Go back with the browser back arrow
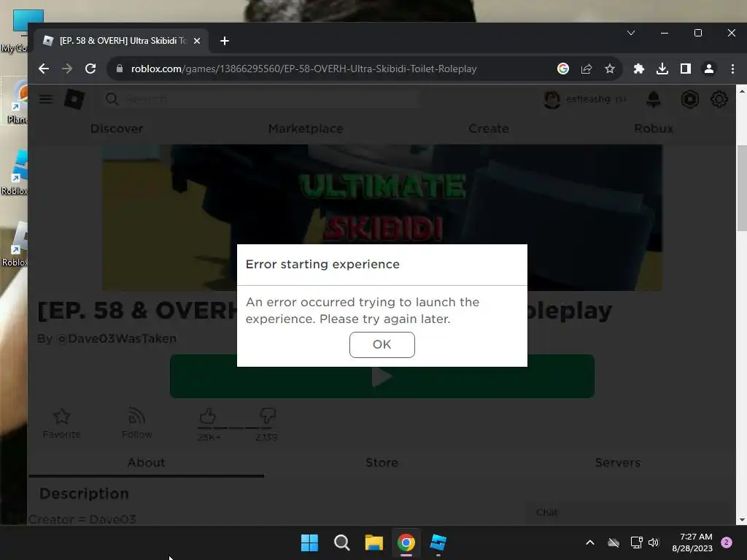The height and width of the screenshot is (560, 747). 44,69
